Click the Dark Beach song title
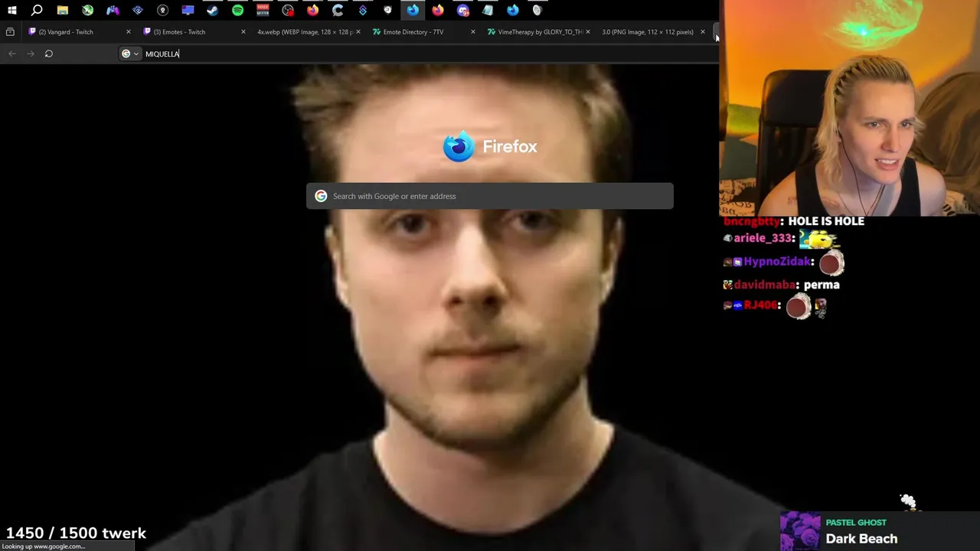This screenshot has width=980, height=551. 861,539
